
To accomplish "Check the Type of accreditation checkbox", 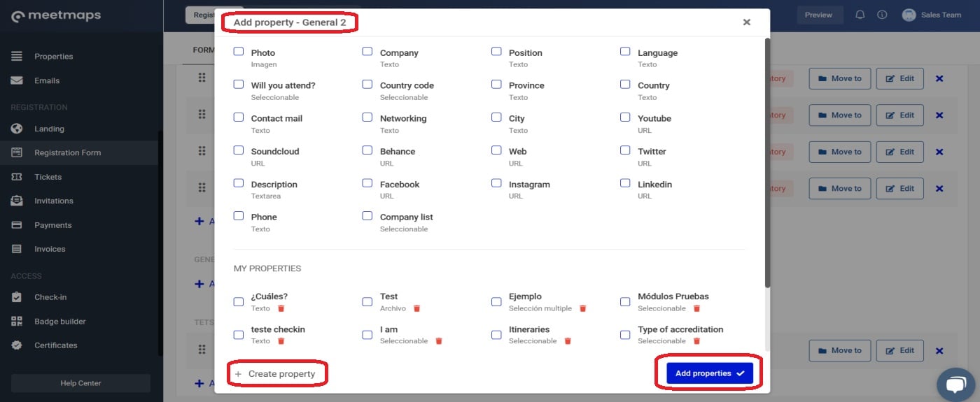I will 625,335.
